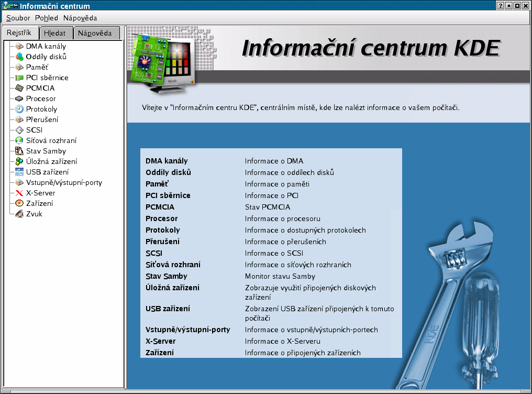
Task: Click the Zařízení disc icon
Action: (x=19, y=203)
